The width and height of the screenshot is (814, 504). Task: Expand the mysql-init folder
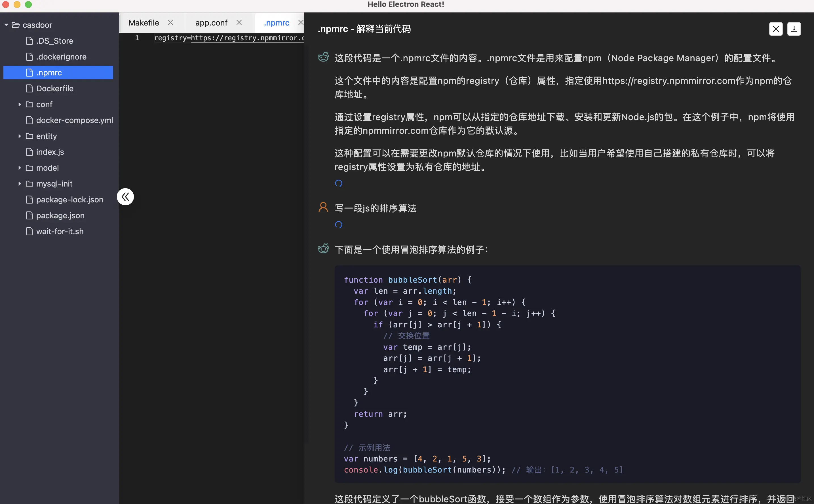point(20,184)
